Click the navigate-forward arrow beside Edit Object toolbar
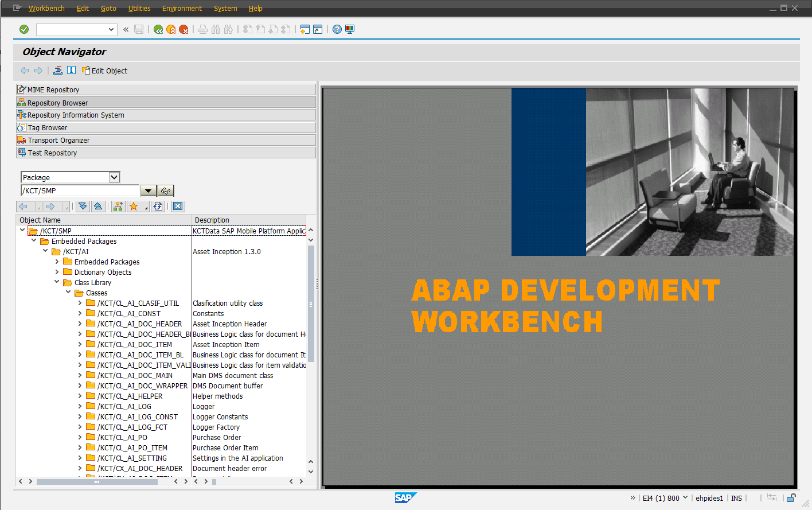The image size is (812, 510). 38,71
